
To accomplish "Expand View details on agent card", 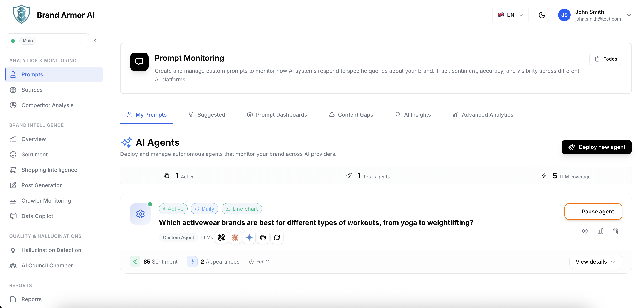I will pos(595,262).
